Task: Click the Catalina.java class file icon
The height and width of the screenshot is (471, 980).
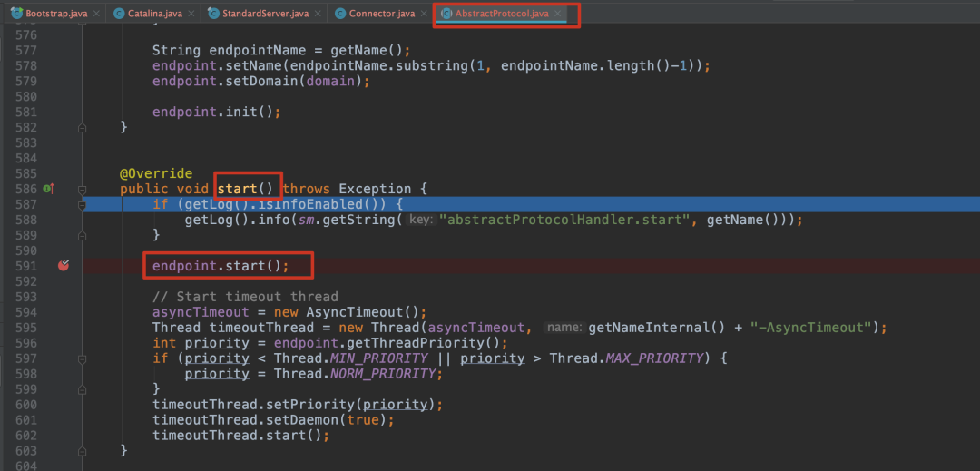Action: pyautogui.click(x=119, y=13)
